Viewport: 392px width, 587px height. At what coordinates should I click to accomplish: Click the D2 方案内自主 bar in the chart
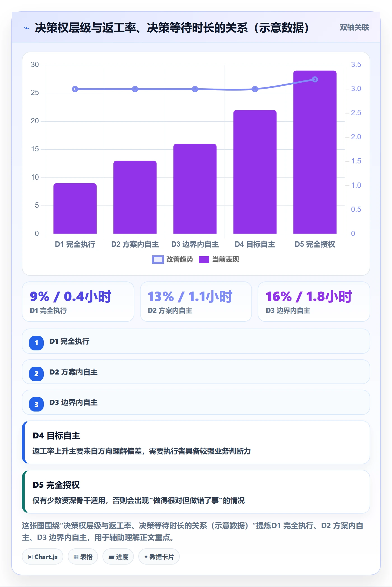[x=135, y=197]
